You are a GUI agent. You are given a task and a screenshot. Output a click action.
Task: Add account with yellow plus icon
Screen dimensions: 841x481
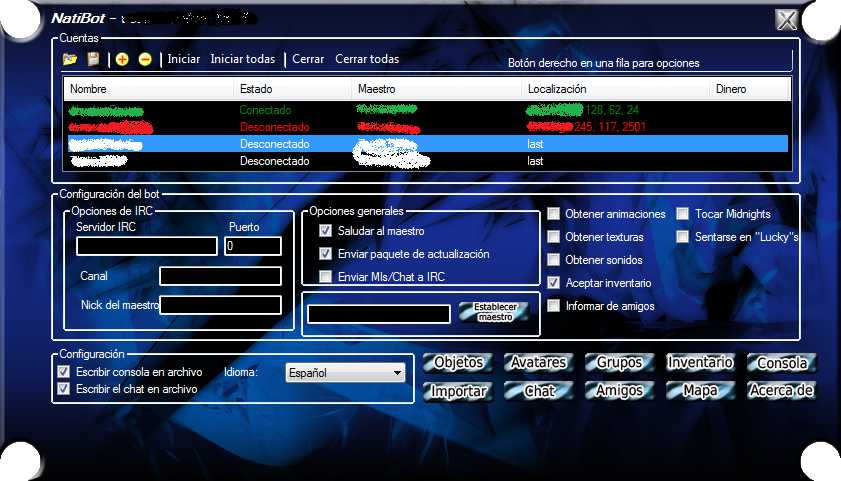(122, 60)
